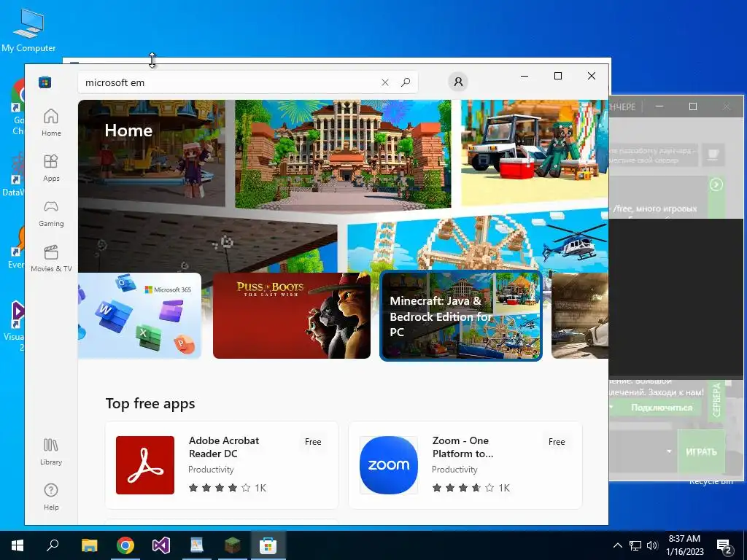Open dropdown arrow beside ИГРАТЬ

670,451
